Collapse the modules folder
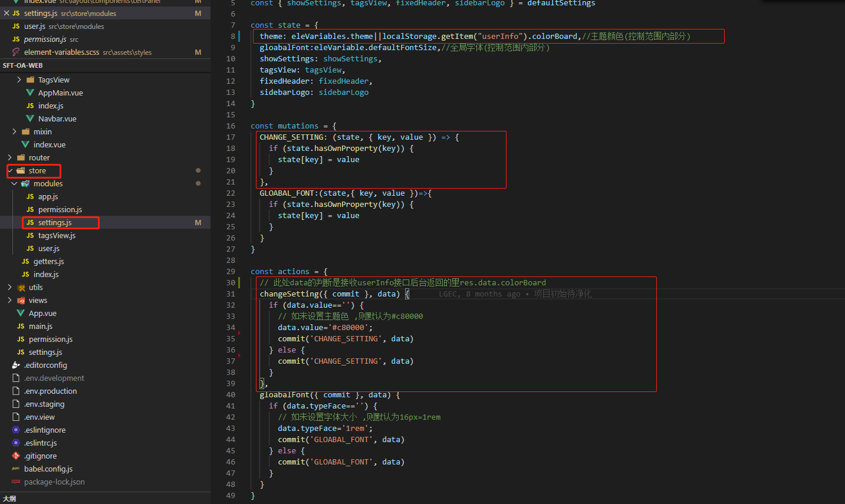 click(14, 183)
